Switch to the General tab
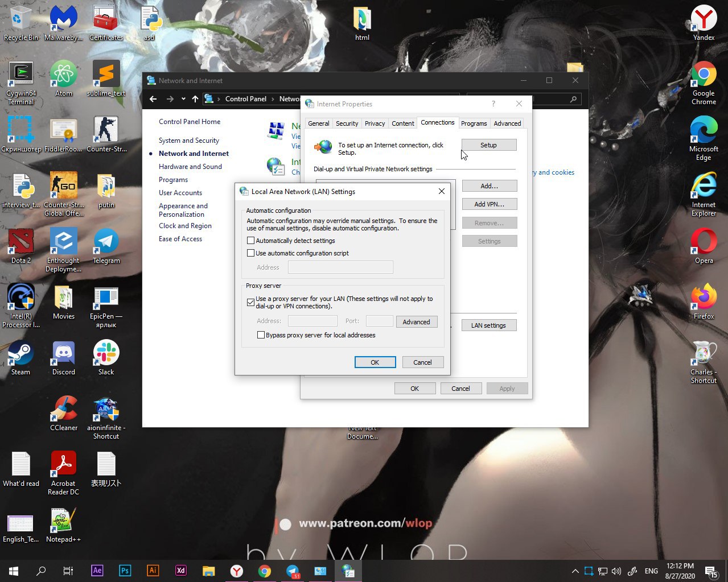Image resolution: width=728 pixels, height=582 pixels. [318, 123]
